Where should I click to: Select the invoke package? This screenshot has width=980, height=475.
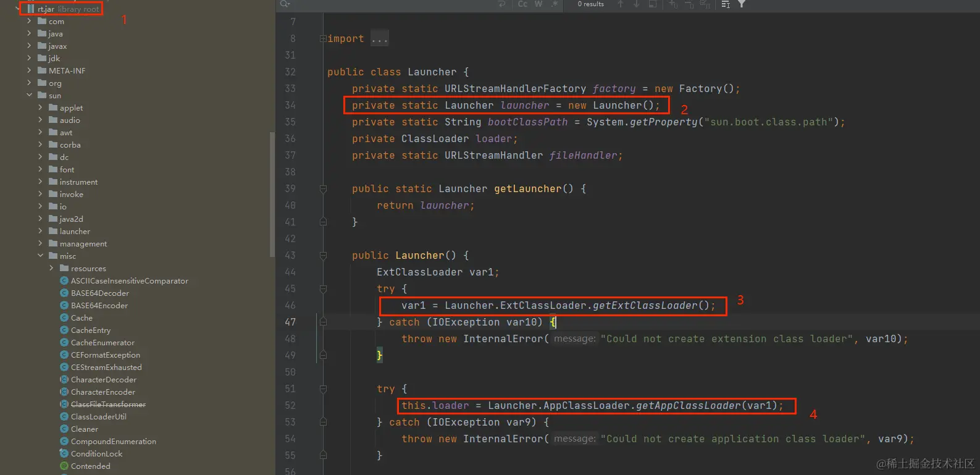pos(72,195)
